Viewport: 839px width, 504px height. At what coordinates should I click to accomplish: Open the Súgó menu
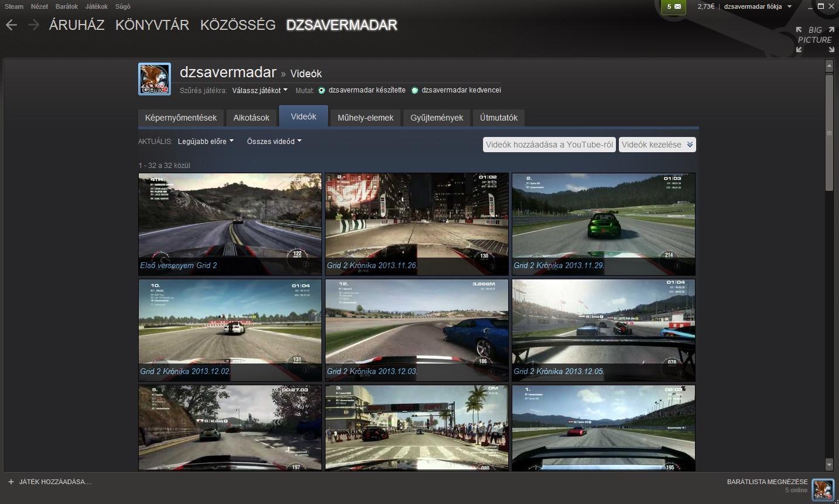tap(123, 6)
